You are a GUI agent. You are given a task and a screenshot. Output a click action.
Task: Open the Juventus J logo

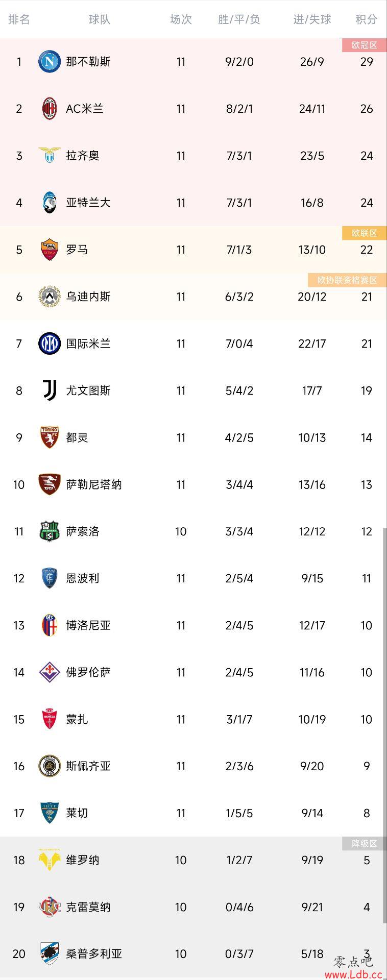click(x=50, y=390)
